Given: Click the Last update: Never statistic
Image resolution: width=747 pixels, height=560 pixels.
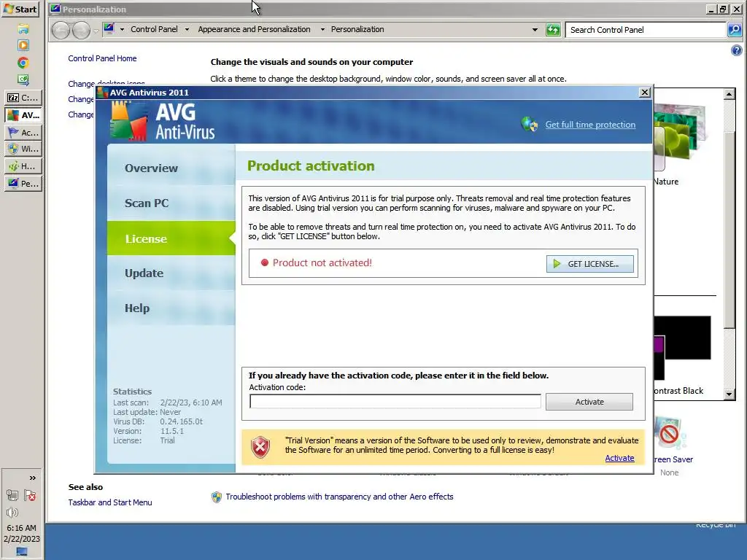Looking at the screenshot, I should pyautogui.click(x=147, y=412).
